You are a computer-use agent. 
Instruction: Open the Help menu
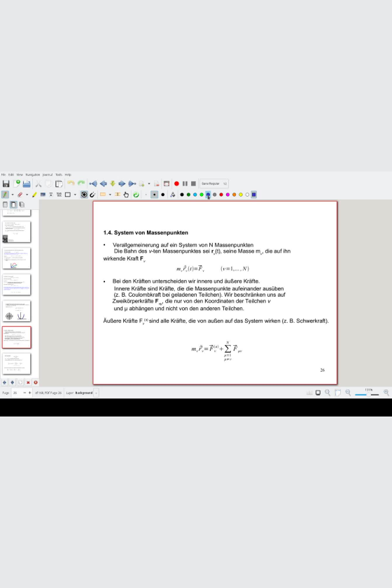[x=68, y=175]
